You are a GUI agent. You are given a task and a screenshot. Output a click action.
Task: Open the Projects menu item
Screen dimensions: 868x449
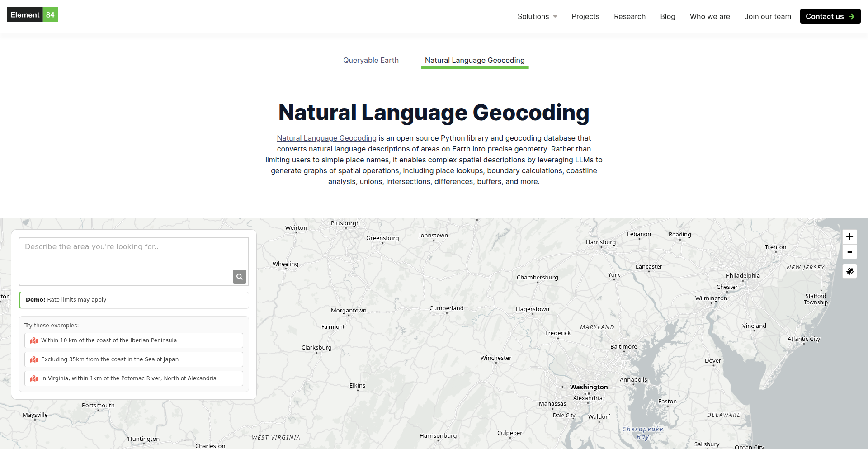tap(585, 16)
